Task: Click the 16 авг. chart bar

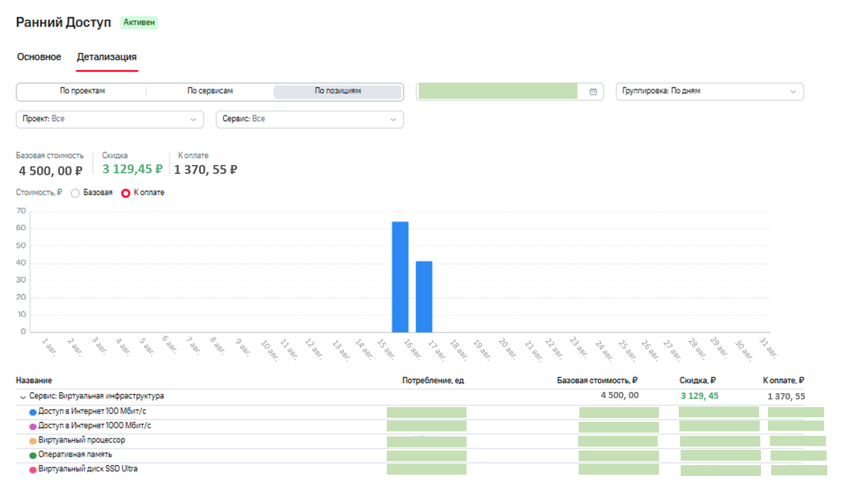Action: 400,277
